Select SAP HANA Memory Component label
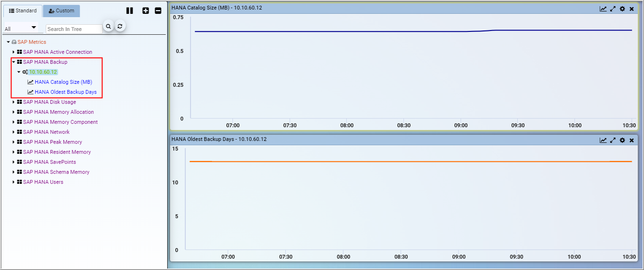Viewport: 644px width, 270px height. 60,122
